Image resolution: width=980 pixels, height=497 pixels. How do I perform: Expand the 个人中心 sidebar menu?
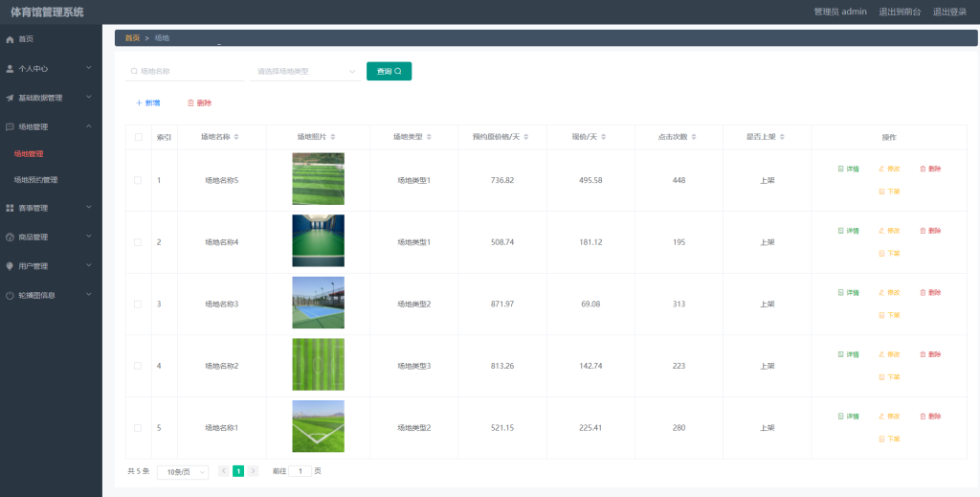51,68
